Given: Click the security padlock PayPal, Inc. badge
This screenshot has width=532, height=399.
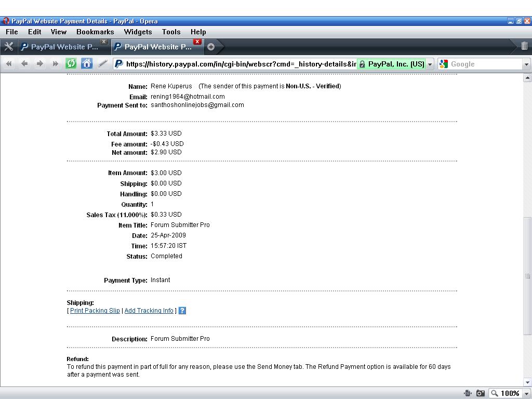Looking at the screenshot, I should 392,64.
